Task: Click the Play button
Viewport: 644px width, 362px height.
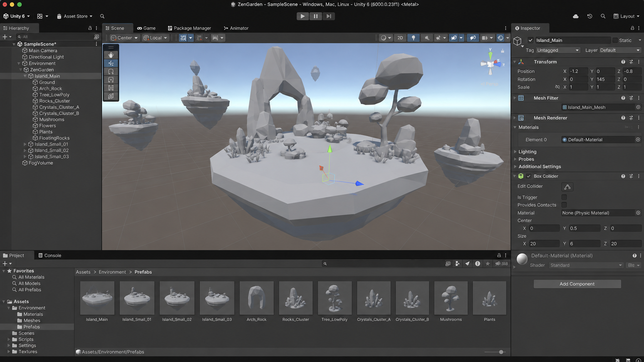Action: 302,16
